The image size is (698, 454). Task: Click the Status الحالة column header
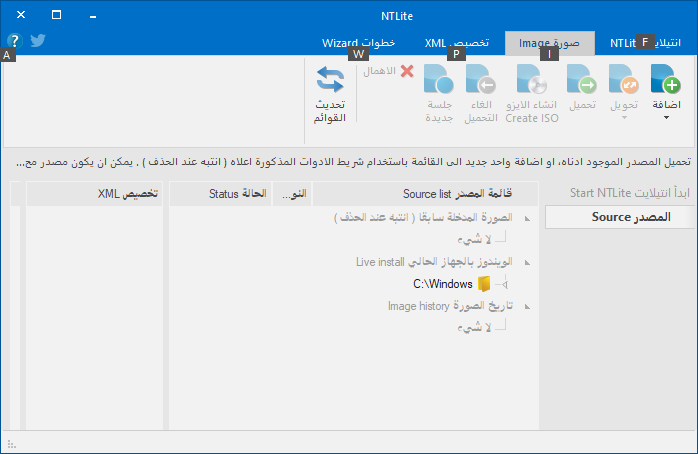pyautogui.click(x=221, y=194)
